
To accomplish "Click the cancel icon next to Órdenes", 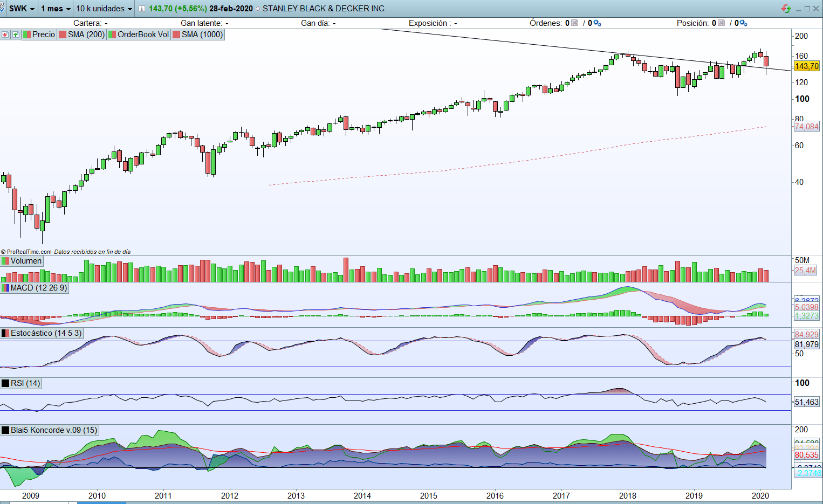I will tap(575, 23).
